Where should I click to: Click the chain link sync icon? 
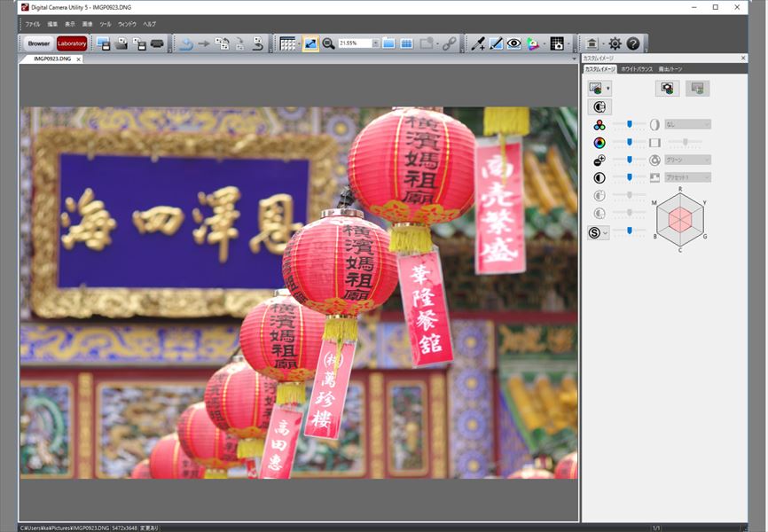[x=449, y=43]
